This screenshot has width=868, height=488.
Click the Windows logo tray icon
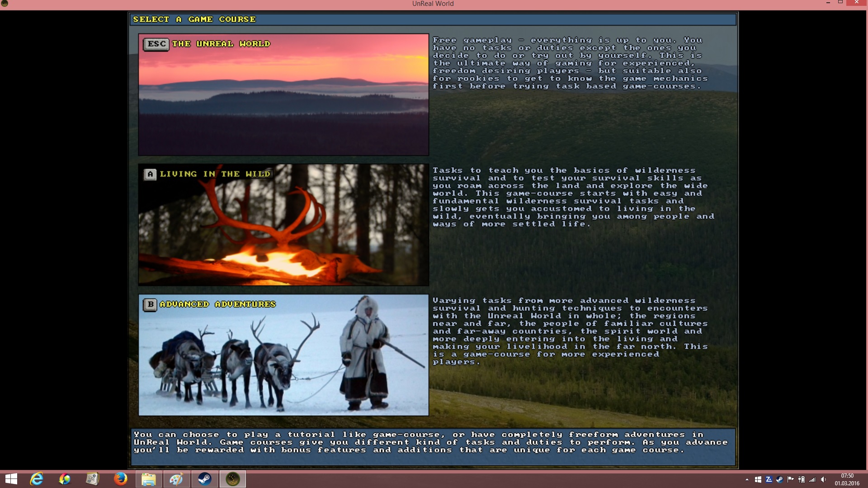click(758, 479)
